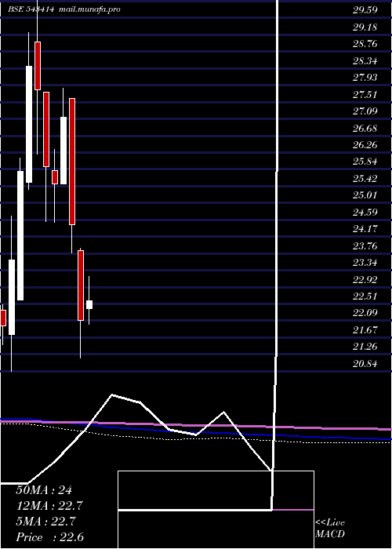Click the mail.munafa.pro site label
The height and width of the screenshot is (549, 392).
tap(89, 9)
